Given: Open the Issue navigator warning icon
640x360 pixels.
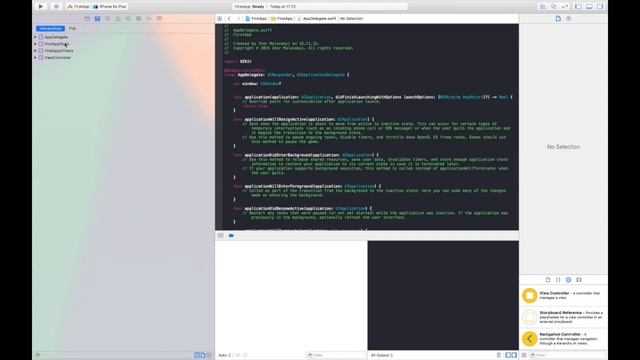Looking at the screenshot, I should (118, 19).
